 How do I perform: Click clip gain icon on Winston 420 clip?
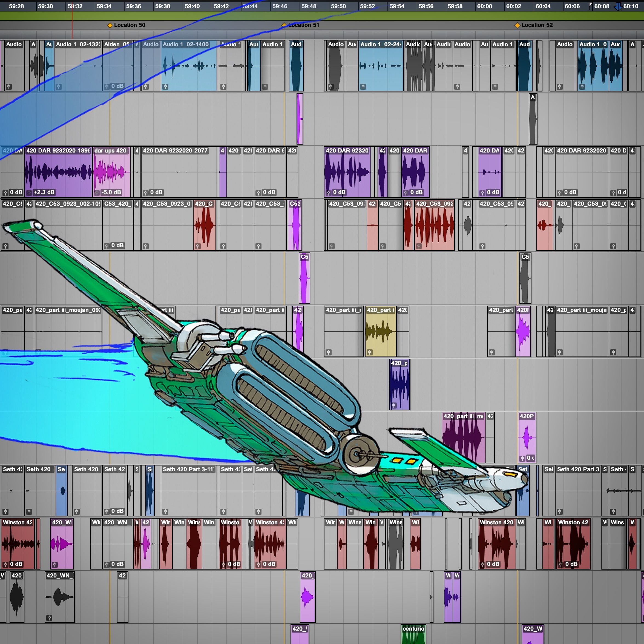pos(482,565)
